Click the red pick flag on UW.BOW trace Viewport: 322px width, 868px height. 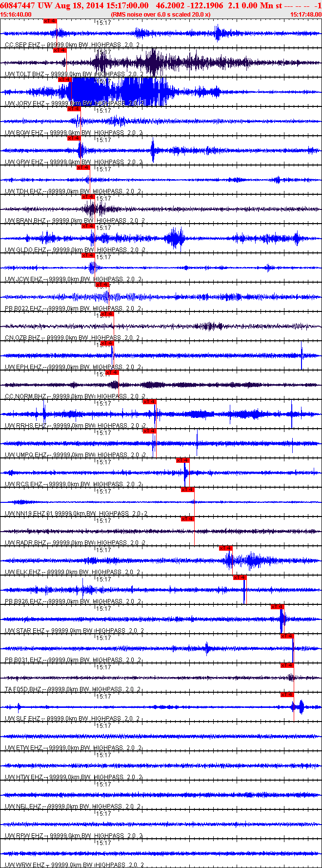[x=74, y=109]
